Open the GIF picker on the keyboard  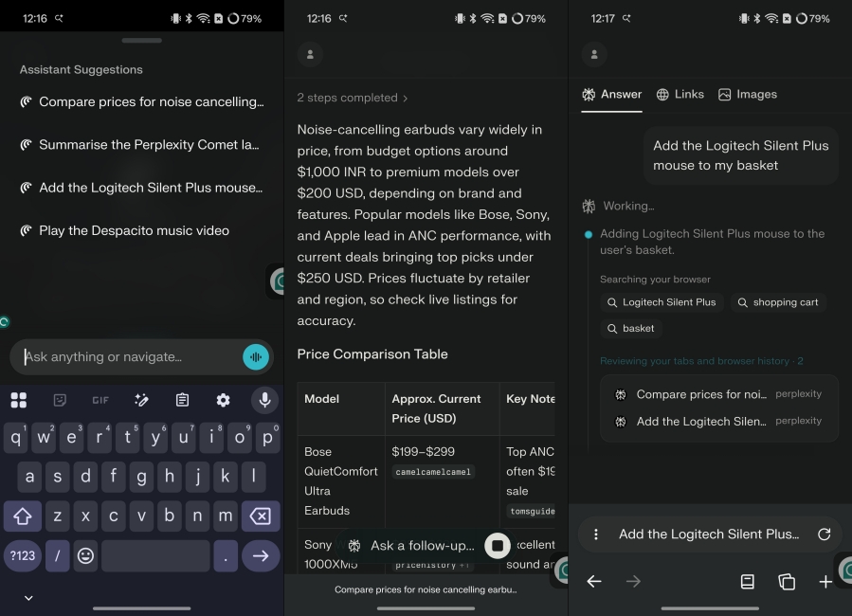pyautogui.click(x=100, y=400)
